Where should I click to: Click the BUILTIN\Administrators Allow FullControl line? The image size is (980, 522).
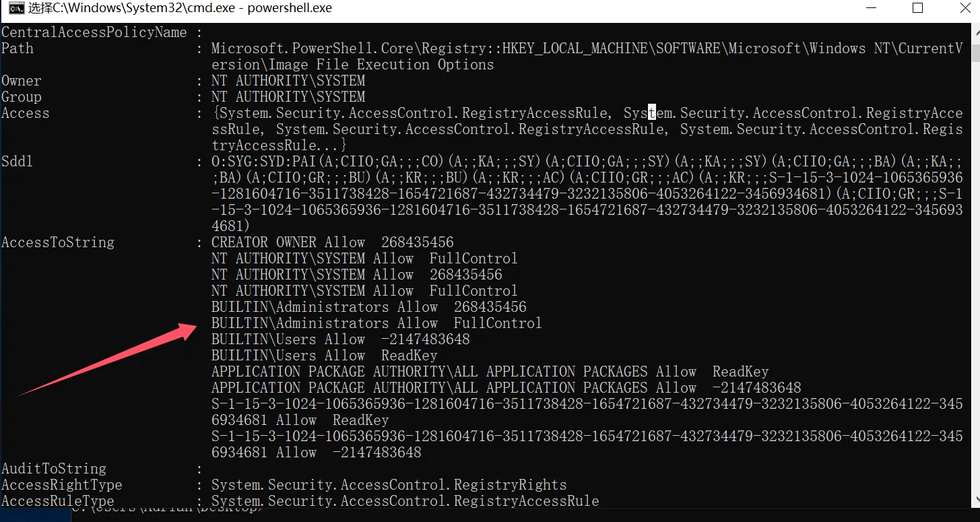[x=377, y=323]
